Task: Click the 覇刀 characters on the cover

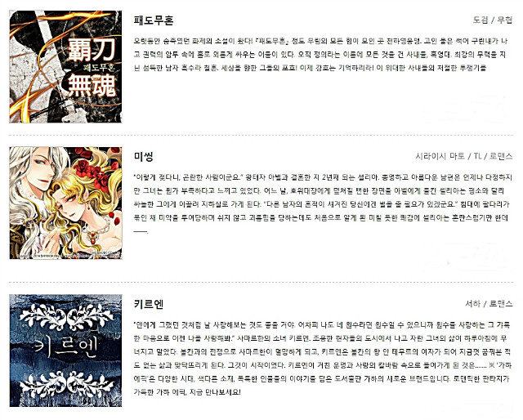Action: coord(92,49)
